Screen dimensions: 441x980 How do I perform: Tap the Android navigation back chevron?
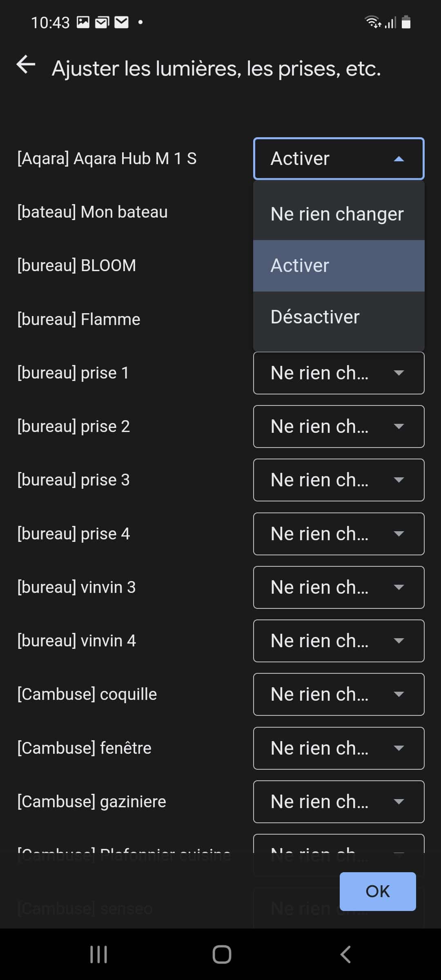(x=345, y=954)
